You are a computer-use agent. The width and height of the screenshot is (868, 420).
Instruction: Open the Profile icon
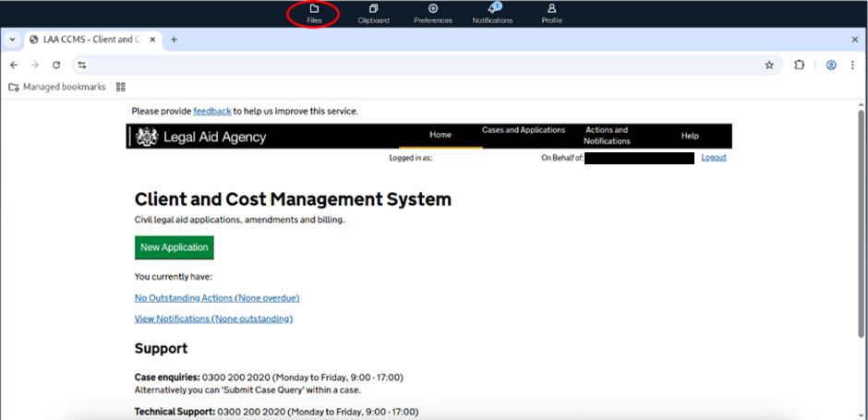(551, 13)
